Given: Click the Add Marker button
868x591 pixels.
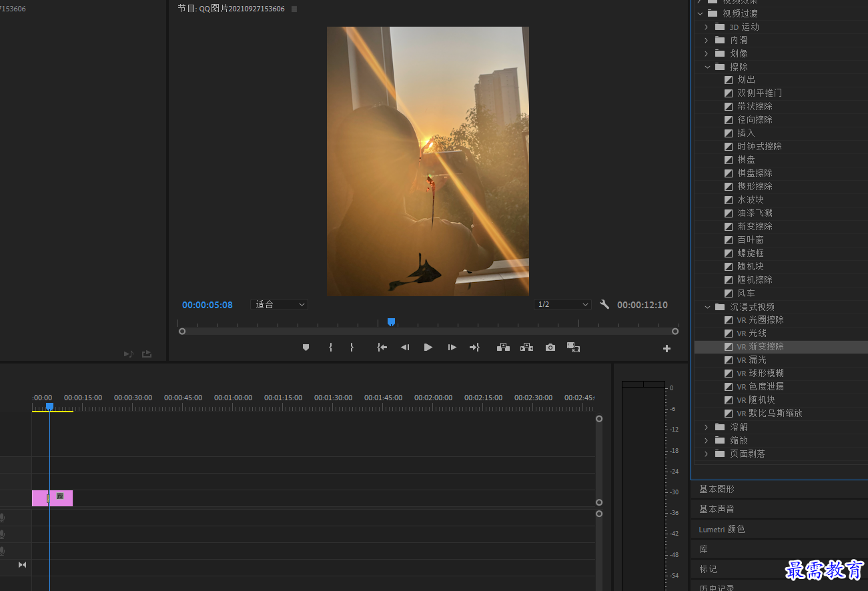Looking at the screenshot, I should [x=306, y=348].
